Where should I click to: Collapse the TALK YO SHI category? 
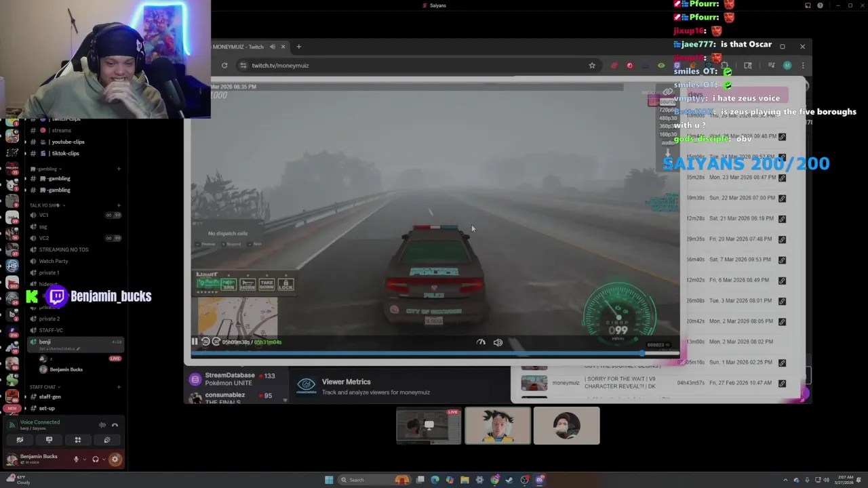[46, 205]
